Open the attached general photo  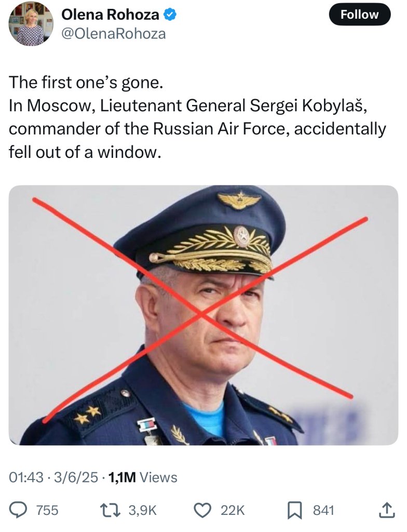203,315
